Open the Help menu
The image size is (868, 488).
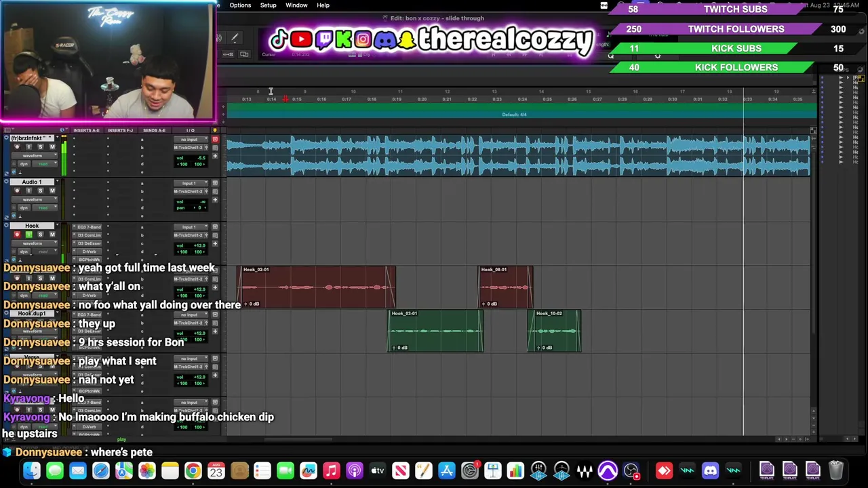pyautogui.click(x=323, y=5)
